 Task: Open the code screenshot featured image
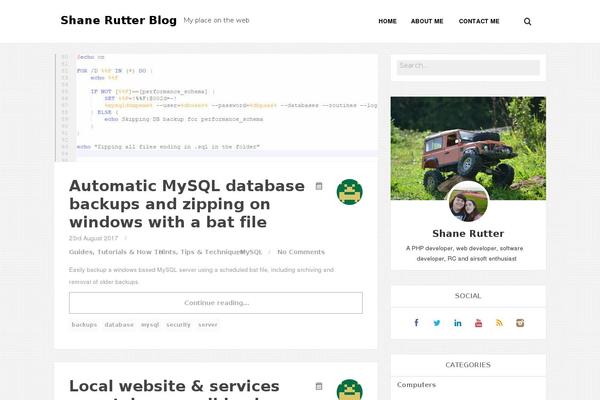point(216,108)
